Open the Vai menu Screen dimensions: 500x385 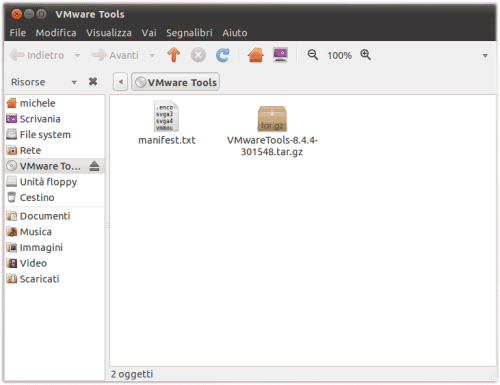pos(149,33)
